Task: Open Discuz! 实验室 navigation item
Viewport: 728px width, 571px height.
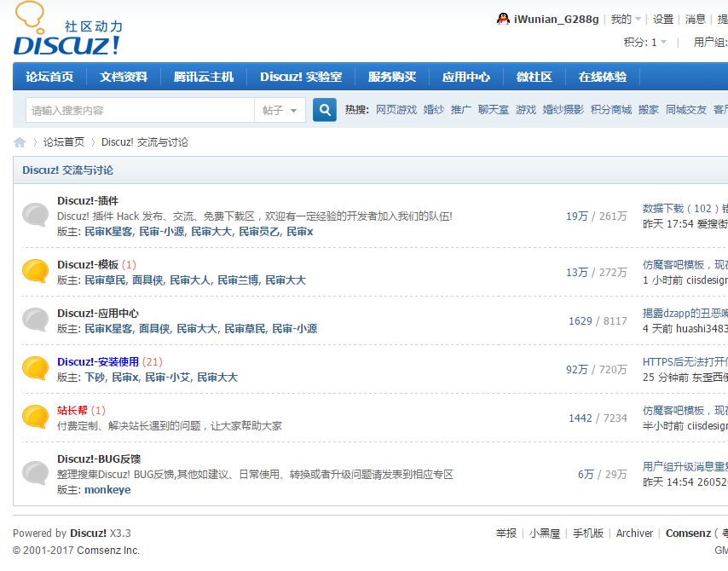Action: tap(301, 77)
